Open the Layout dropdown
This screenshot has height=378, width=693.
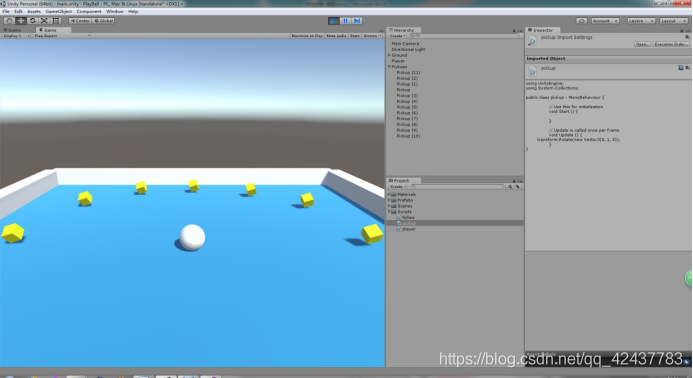[674, 21]
